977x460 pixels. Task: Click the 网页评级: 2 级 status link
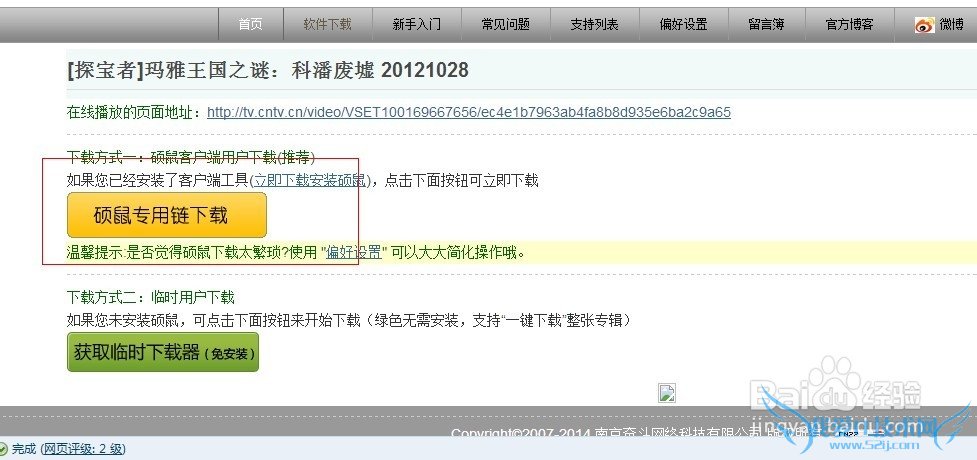(x=83, y=449)
